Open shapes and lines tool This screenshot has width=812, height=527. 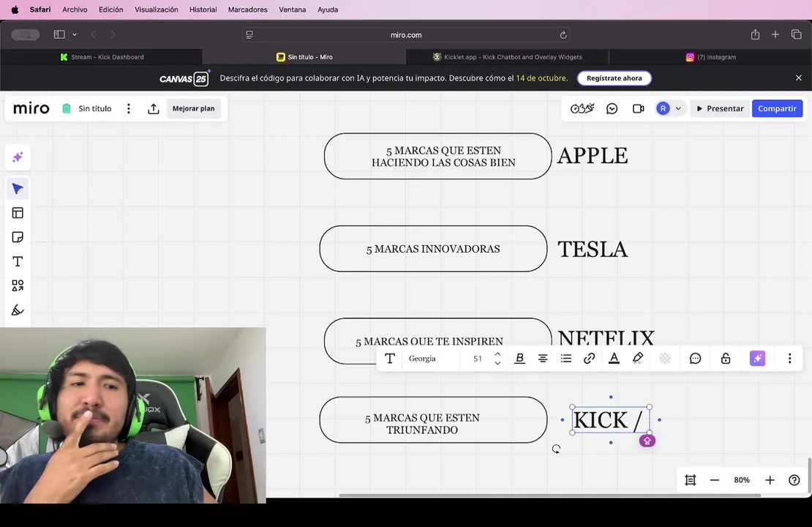(18, 285)
